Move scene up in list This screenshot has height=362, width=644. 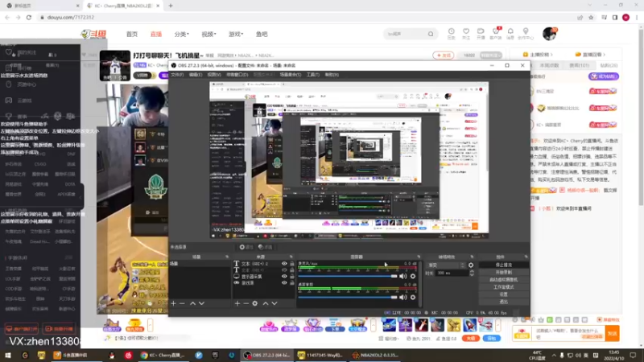click(x=192, y=303)
